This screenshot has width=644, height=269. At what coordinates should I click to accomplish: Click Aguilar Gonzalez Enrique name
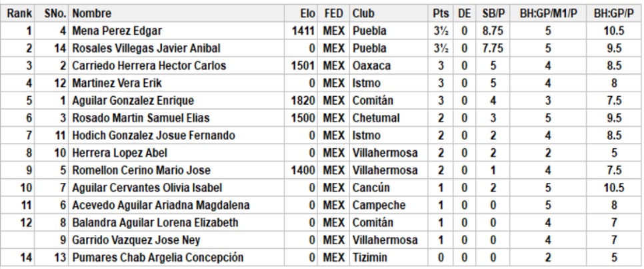click(x=133, y=101)
